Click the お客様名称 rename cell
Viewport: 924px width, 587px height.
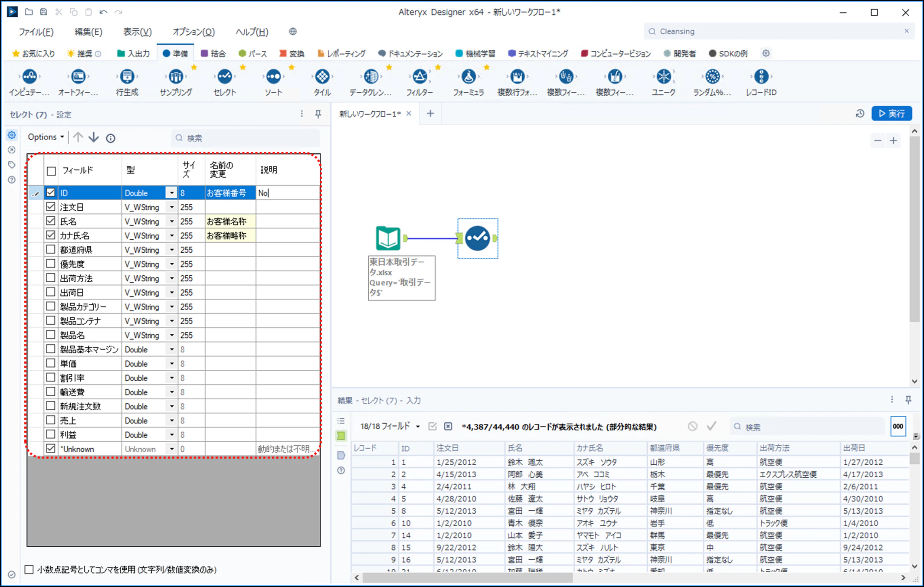pos(230,222)
